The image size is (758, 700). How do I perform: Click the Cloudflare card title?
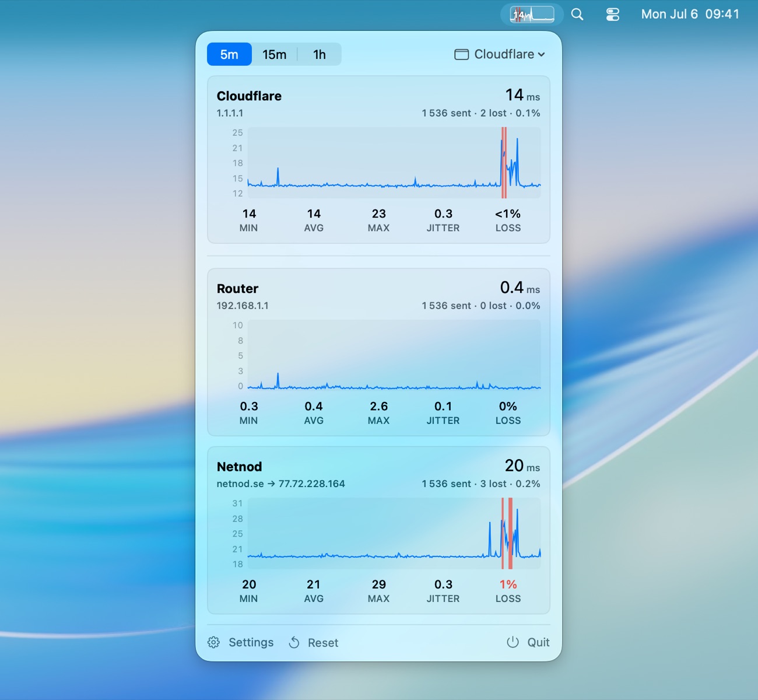coord(249,96)
